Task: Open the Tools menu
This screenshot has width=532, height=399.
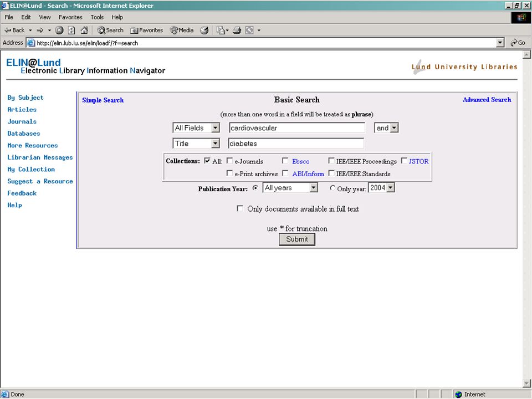Action: point(96,17)
